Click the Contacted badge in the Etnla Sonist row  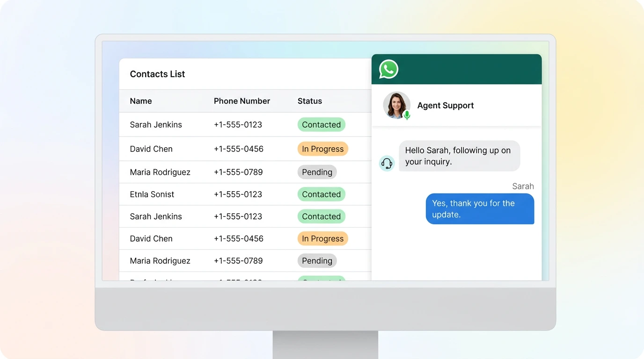[x=322, y=194]
